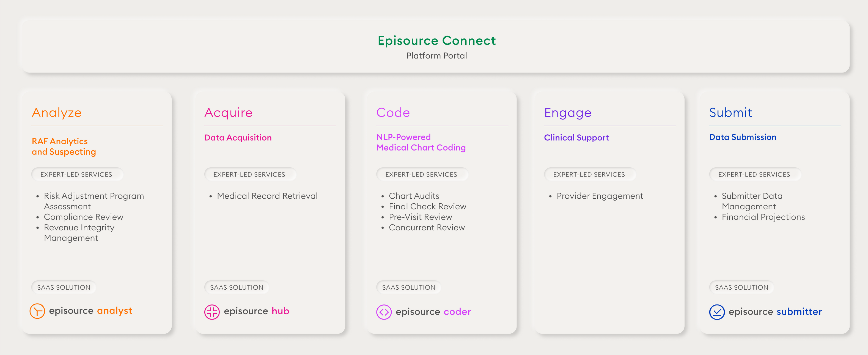Click the episource hub grid icon
This screenshot has width=868, height=355.
click(x=212, y=312)
